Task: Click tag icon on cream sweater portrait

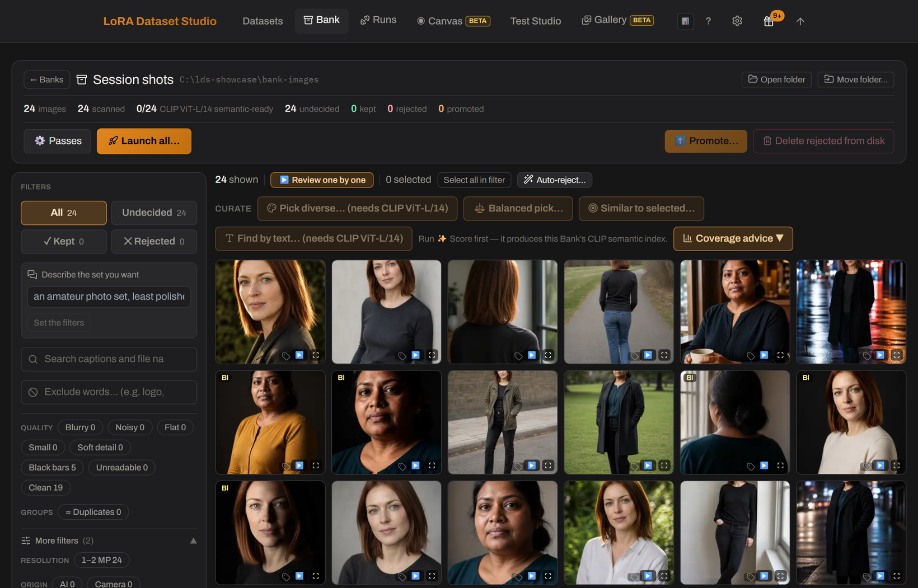Action: pyautogui.click(x=867, y=466)
